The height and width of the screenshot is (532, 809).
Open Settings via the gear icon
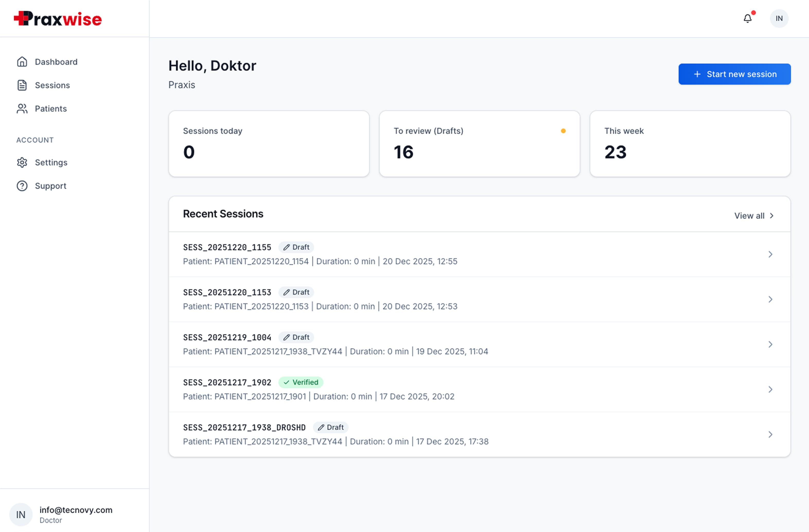pyautogui.click(x=22, y=163)
